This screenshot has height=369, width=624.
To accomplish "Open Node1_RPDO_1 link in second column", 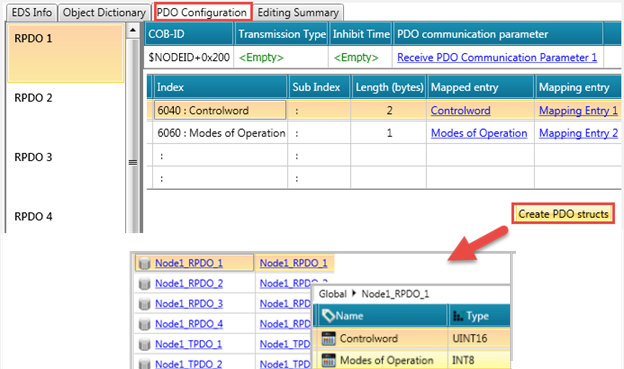I will [294, 263].
